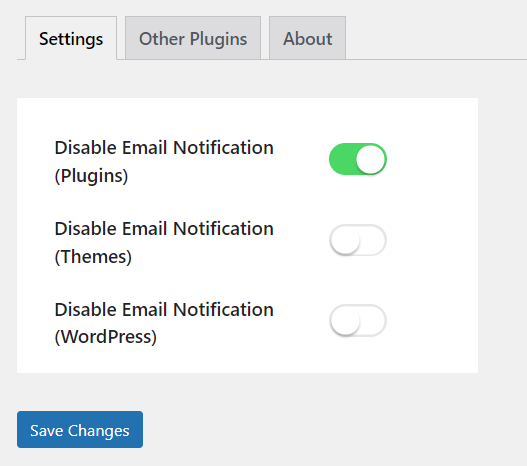This screenshot has height=466, width=527.
Task: Click the Disable Email Notification (Themes) label
Action: click(164, 243)
